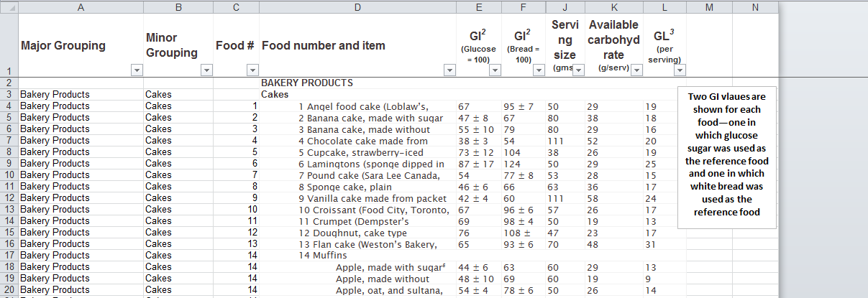The height and width of the screenshot is (298, 868).
Task: Click the Two GI values note text box
Action: [726, 154]
